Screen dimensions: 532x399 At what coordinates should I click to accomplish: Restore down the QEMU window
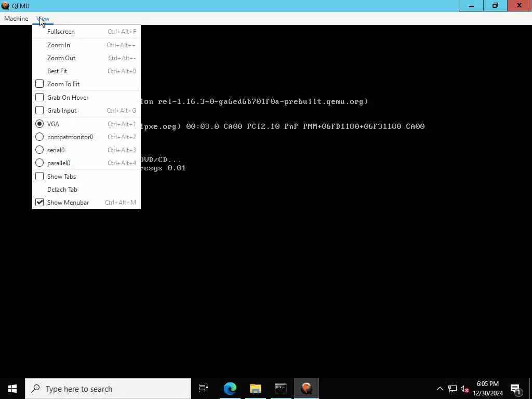pyautogui.click(x=495, y=6)
